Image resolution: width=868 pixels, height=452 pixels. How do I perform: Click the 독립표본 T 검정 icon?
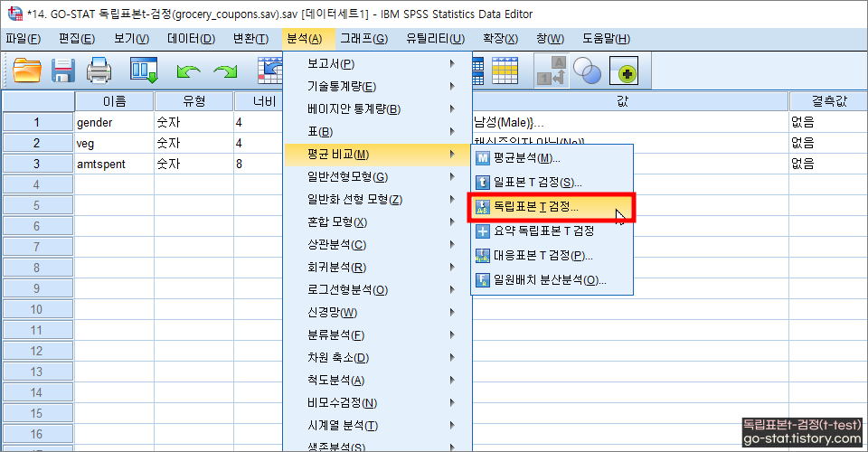coord(483,207)
